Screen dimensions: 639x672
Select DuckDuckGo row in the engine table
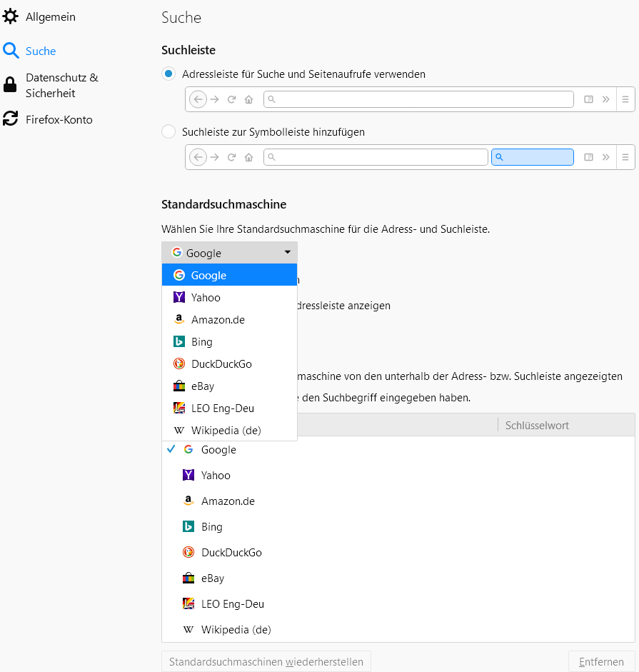tap(398, 552)
